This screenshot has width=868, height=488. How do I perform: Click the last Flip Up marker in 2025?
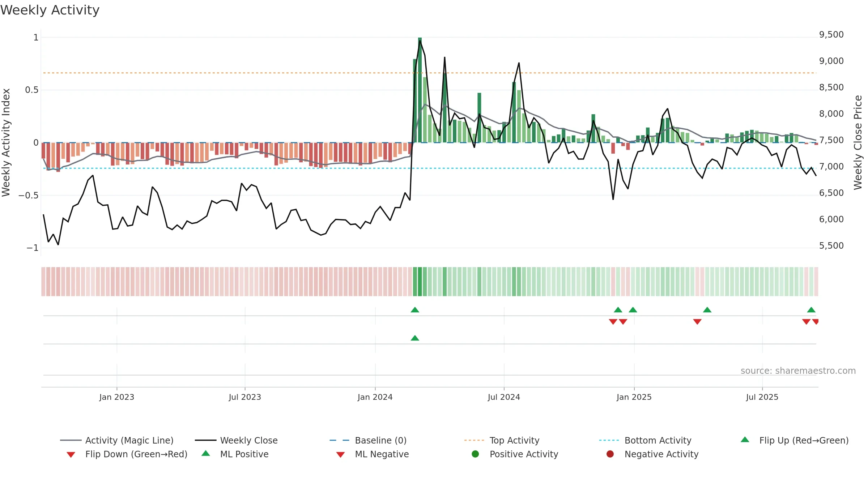811,310
